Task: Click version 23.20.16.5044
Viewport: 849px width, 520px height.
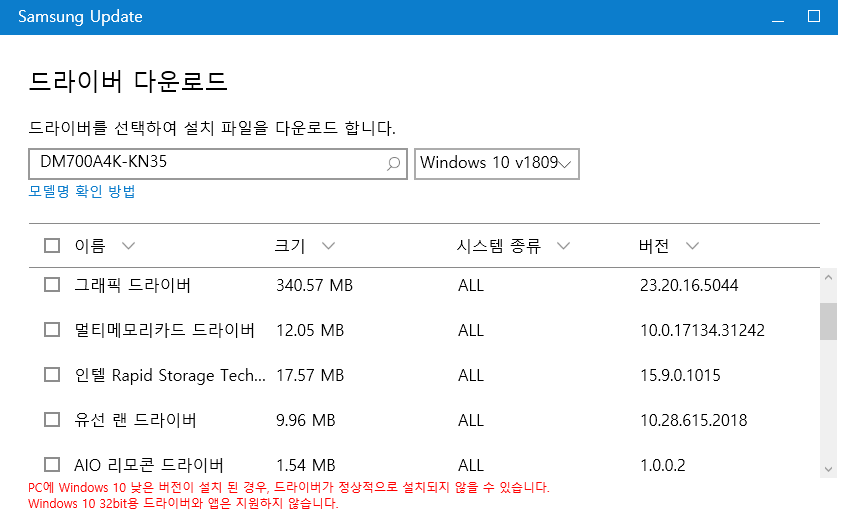Action: click(x=689, y=285)
